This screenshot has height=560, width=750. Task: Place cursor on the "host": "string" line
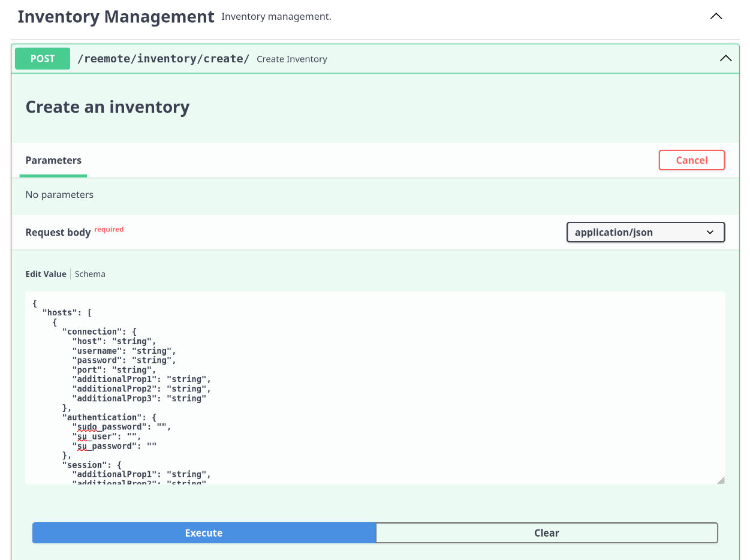pos(114,341)
